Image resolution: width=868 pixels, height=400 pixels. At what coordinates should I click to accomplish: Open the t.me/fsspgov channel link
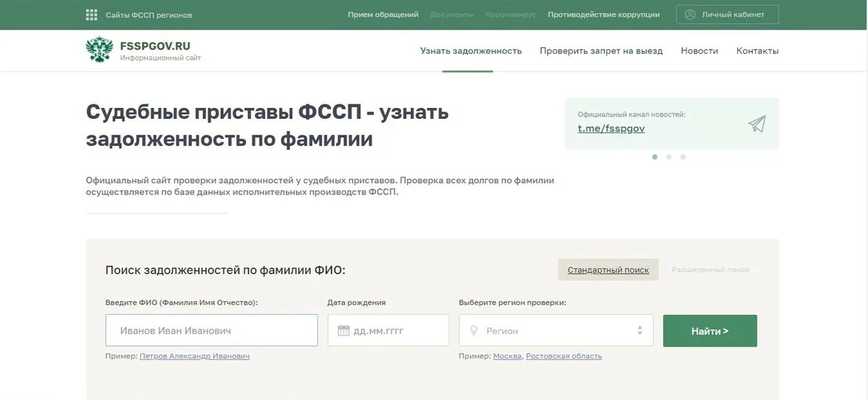[611, 128]
